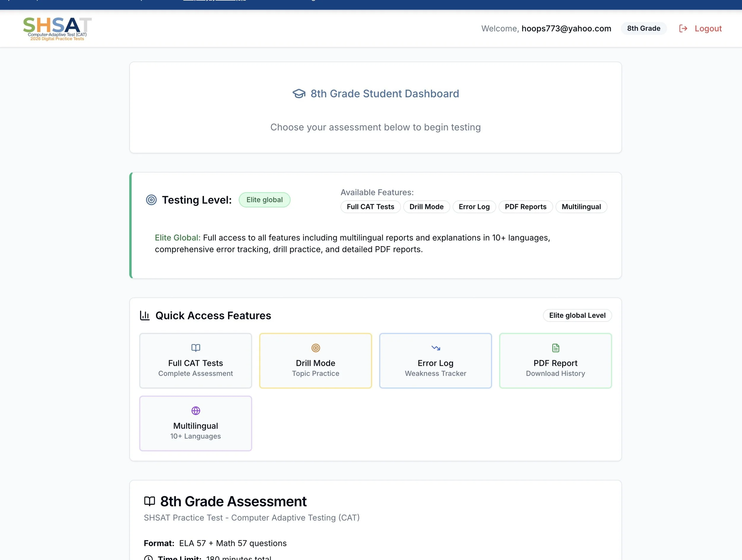Viewport: 742px width, 560px height.
Task: Click the SHSAT logo
Action: click(57, 29)
